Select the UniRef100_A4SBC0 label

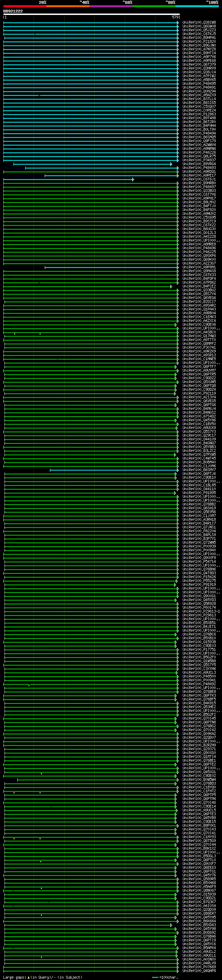199,332
